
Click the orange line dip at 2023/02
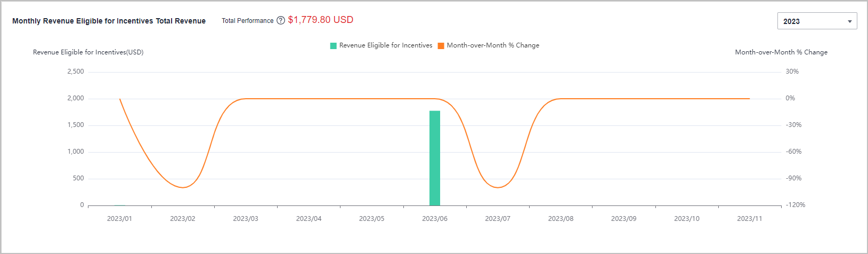coord(183,187)
